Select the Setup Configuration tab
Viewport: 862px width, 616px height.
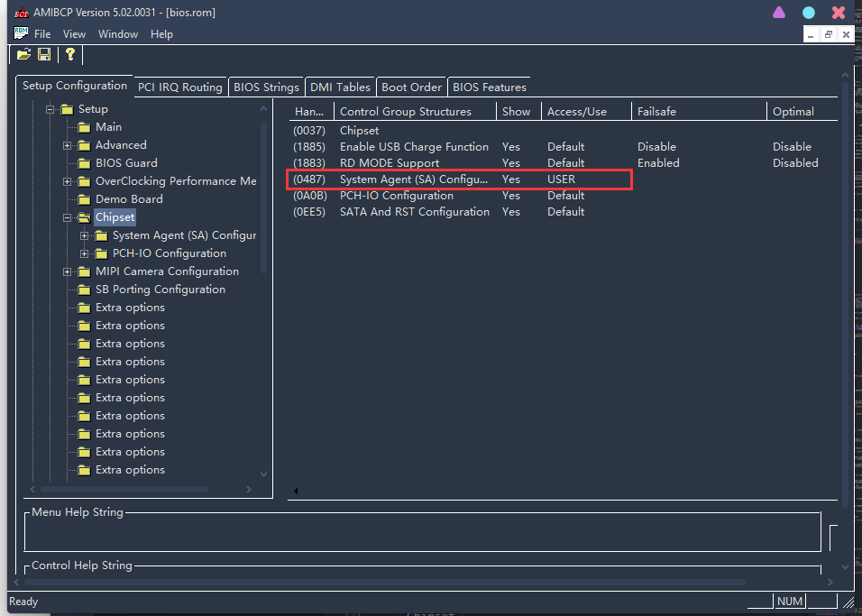coord(74,86)
